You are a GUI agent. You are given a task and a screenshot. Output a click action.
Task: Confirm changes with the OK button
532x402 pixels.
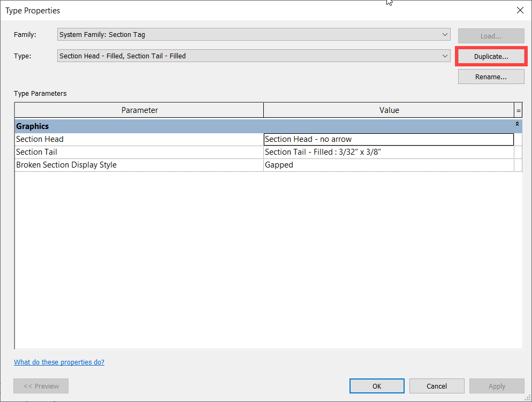(377, 385)
